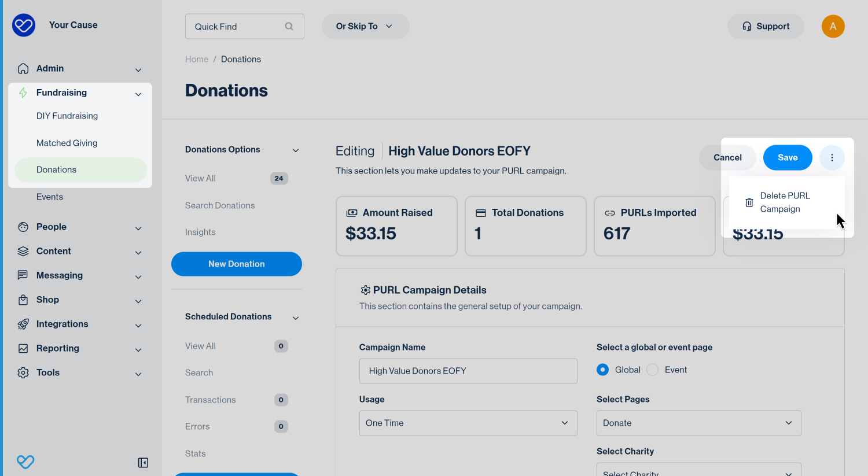
Task: Click the Campaign Name input field
Action: tap(468, 371)
